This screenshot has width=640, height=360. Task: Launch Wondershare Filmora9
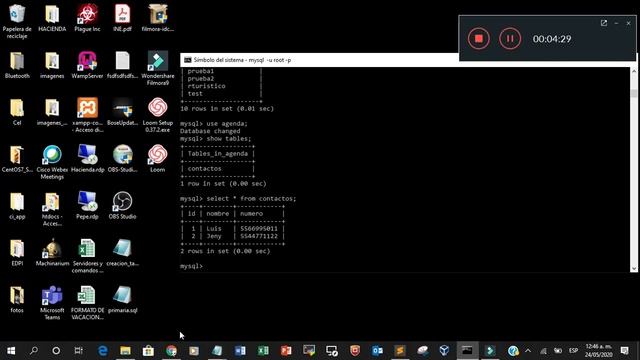pyautogui.click(x=158, y=68)
